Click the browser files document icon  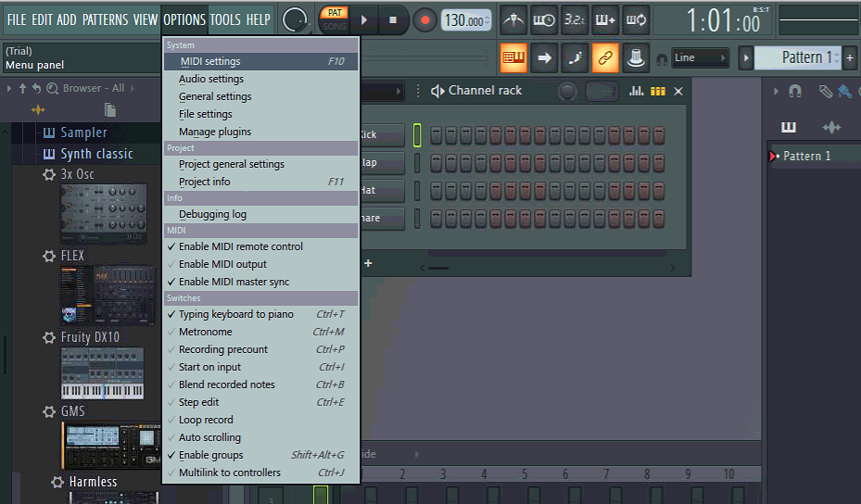109,110
